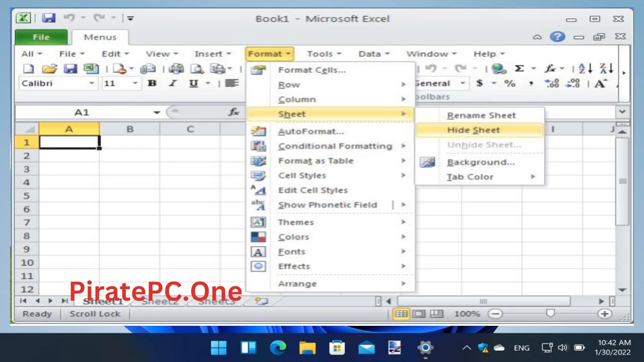The width and height of the screenshot is (644, 362).
Task: Click the Open folder icon in toolbar
Action: [49, 69]
